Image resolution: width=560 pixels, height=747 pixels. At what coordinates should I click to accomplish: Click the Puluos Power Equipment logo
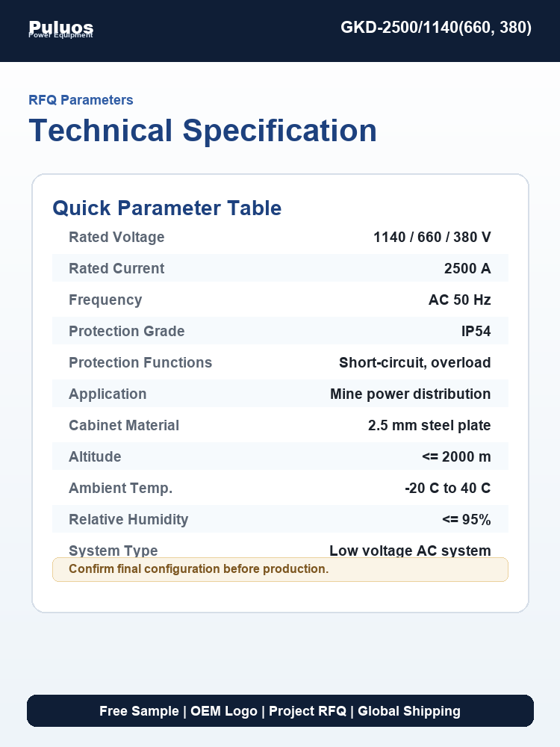click(x=61, y=29)
